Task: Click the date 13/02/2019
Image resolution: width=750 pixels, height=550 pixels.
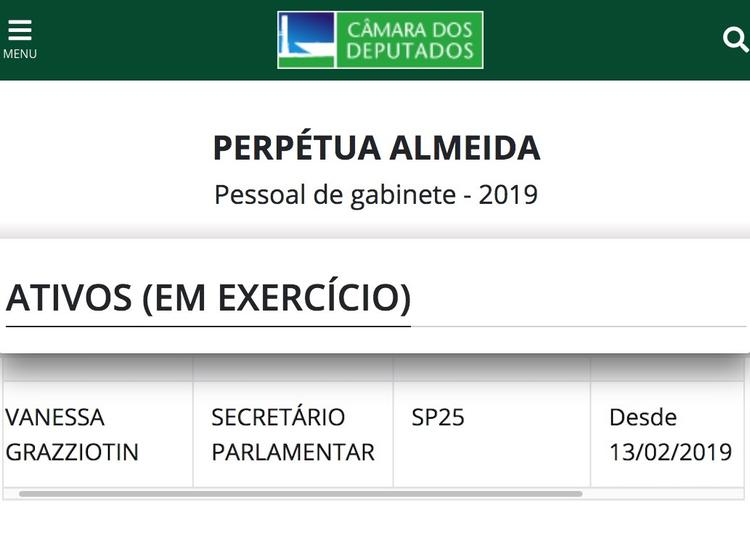Action: pos(670,452)
